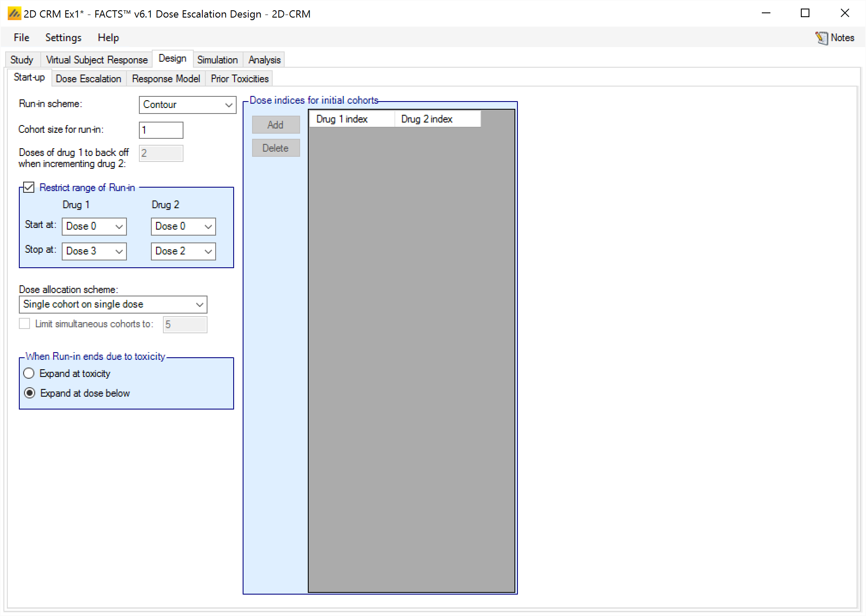Open the Simulation tab

click(x=217, y=60)
